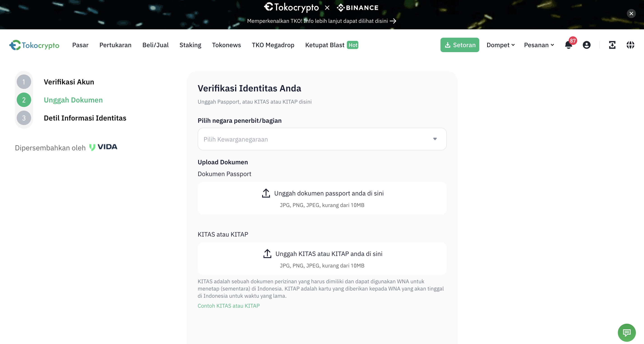Follow the Memperkenalkan TKO info banner link

pos(322,21)
